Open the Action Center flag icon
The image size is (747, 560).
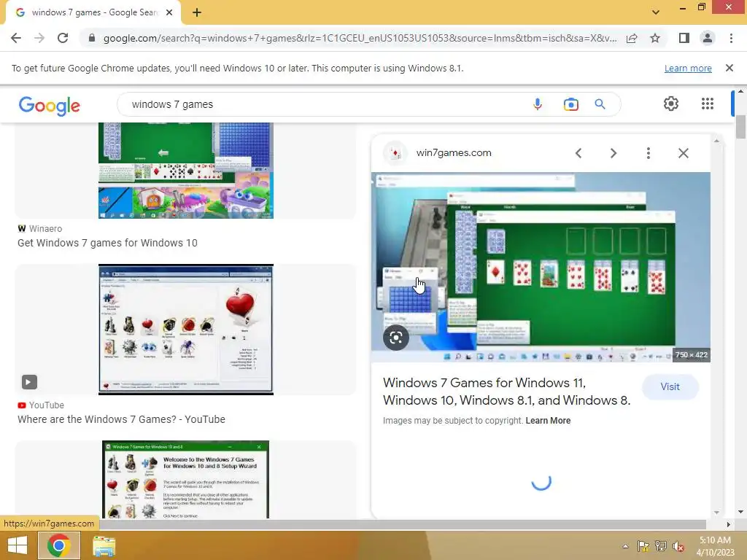coord(643,546)
